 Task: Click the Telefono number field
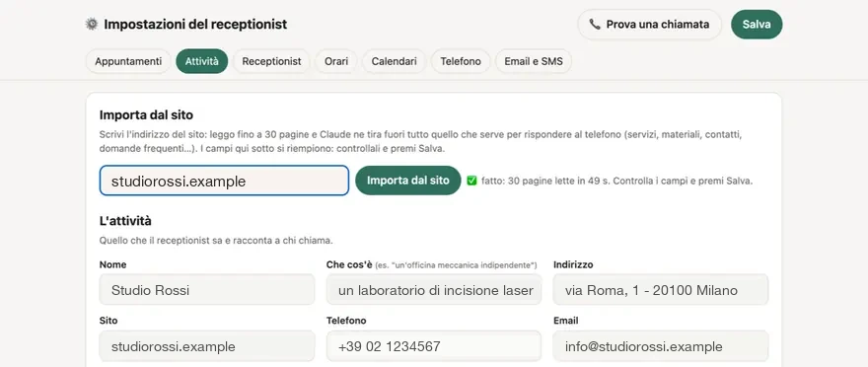click(x=434, y=346)
